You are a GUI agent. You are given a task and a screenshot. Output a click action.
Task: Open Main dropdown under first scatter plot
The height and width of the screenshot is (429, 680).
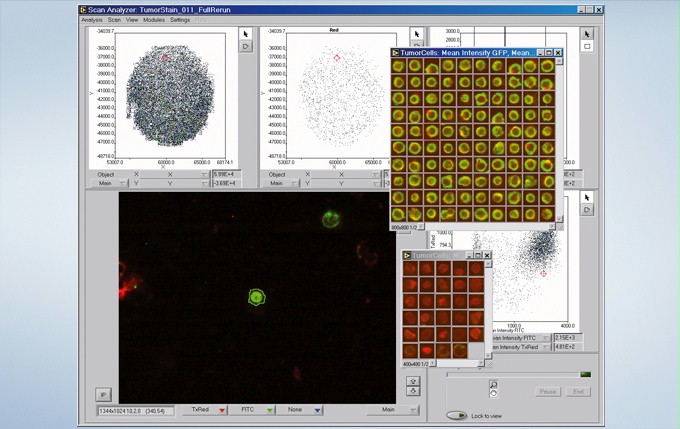pos(109,183)
